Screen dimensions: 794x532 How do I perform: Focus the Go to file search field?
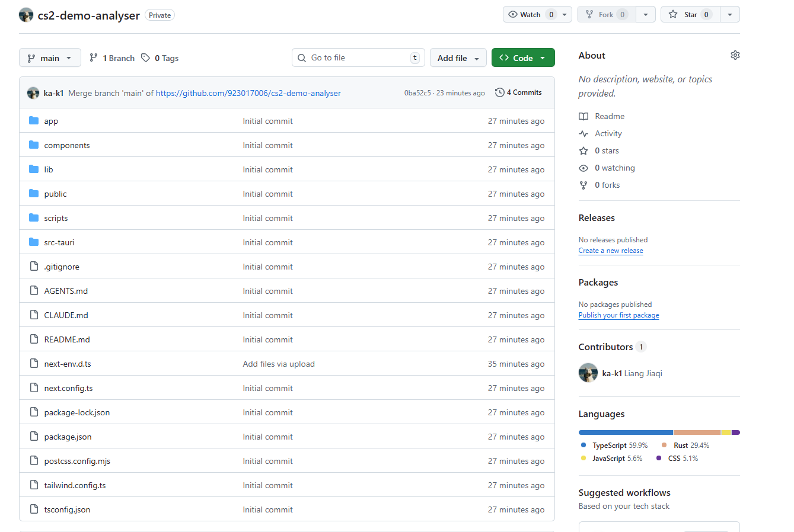[x=358, y=58]
